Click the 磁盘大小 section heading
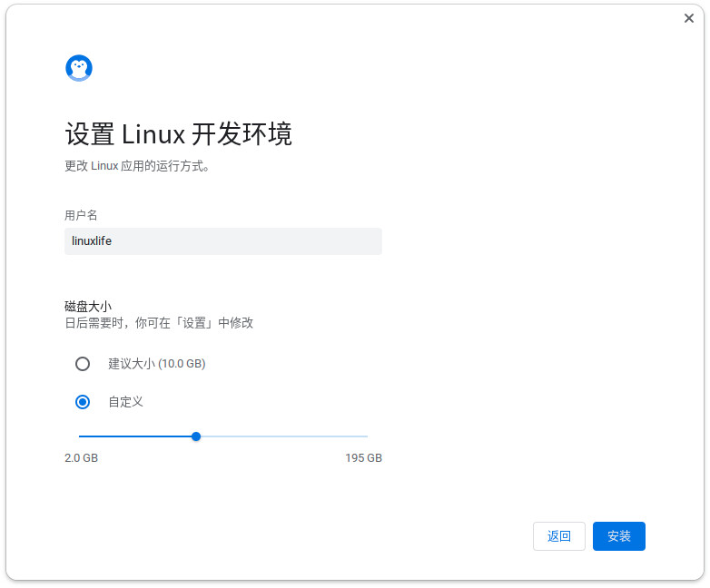The width and height of the screenshot is (710, 588). coord(88,307)
